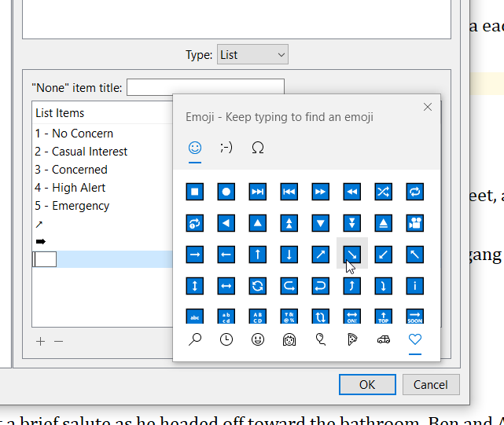Insert the repeat loop emoji
The width and height of the screenshot is (504, 425).
click(415, 192)
